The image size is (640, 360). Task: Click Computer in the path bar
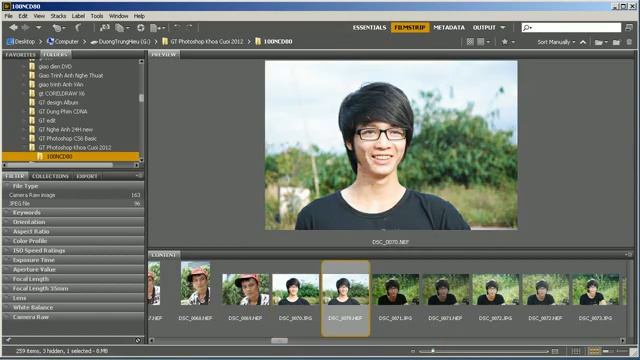pos(63,41)
